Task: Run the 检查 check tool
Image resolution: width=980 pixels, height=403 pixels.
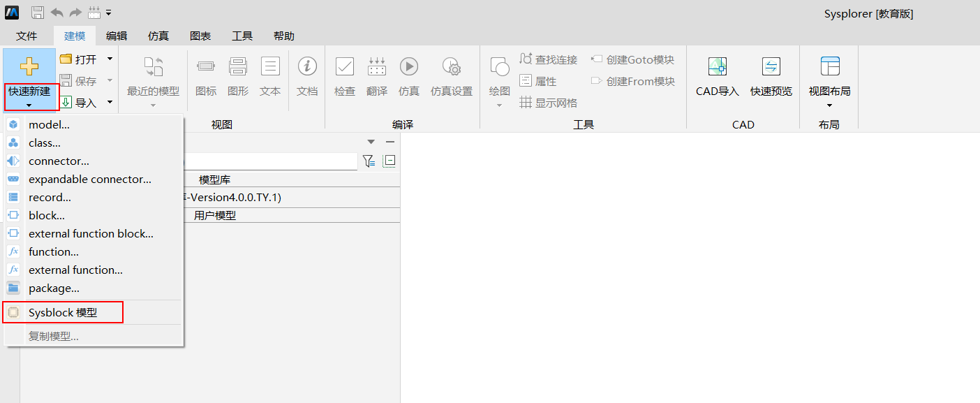Action: pos(345,75)
